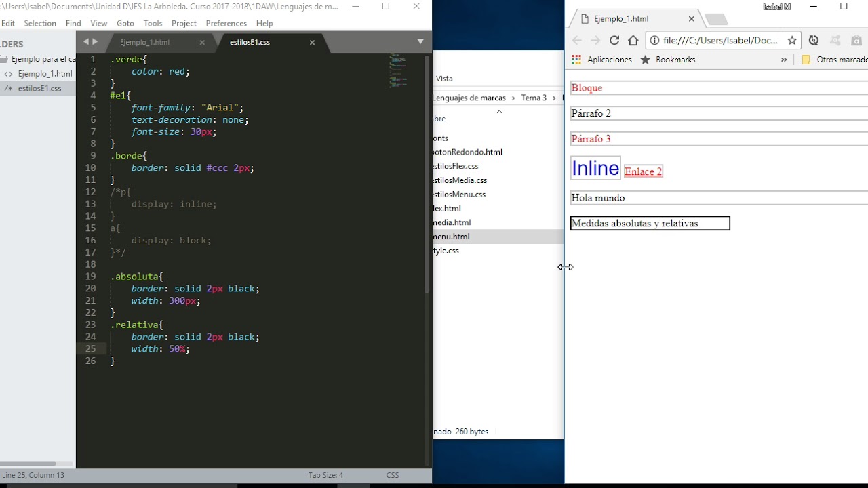Open the Selection menu
Screen dimensions: 868x488
[40, 23]
